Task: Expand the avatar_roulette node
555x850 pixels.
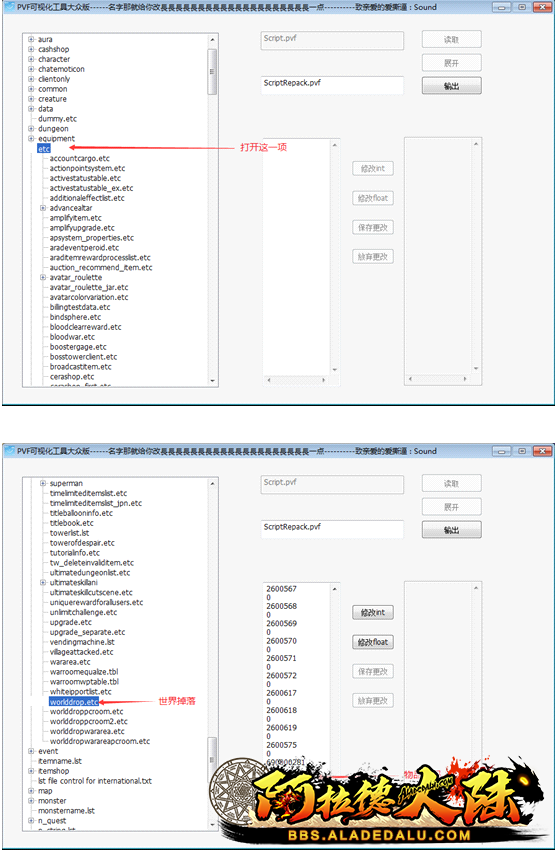Action: 43,277
